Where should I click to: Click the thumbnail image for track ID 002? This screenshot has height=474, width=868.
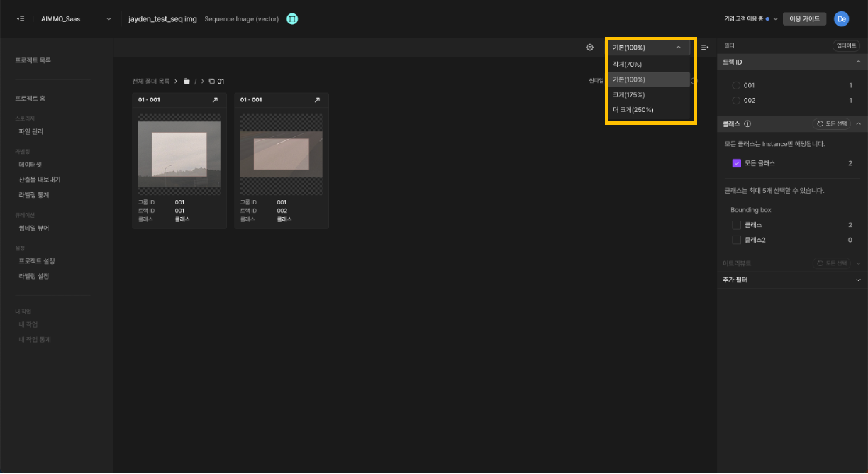(x=282, y=154)
